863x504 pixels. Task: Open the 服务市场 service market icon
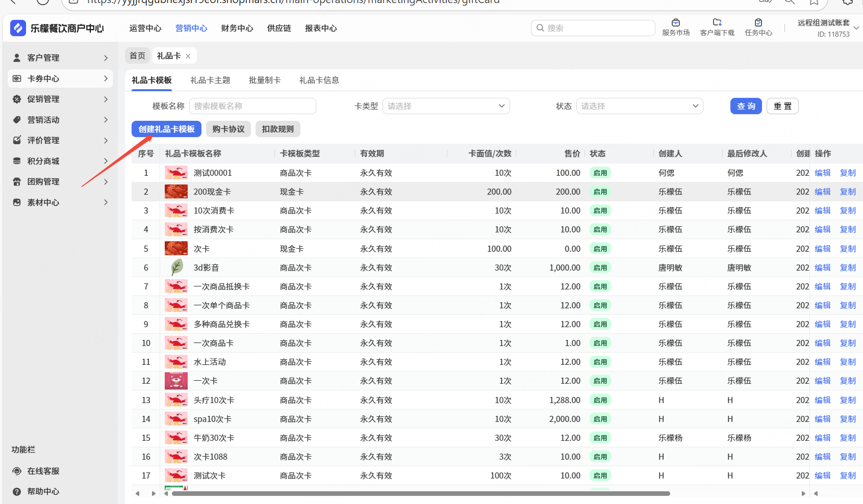tap(676, 23)
